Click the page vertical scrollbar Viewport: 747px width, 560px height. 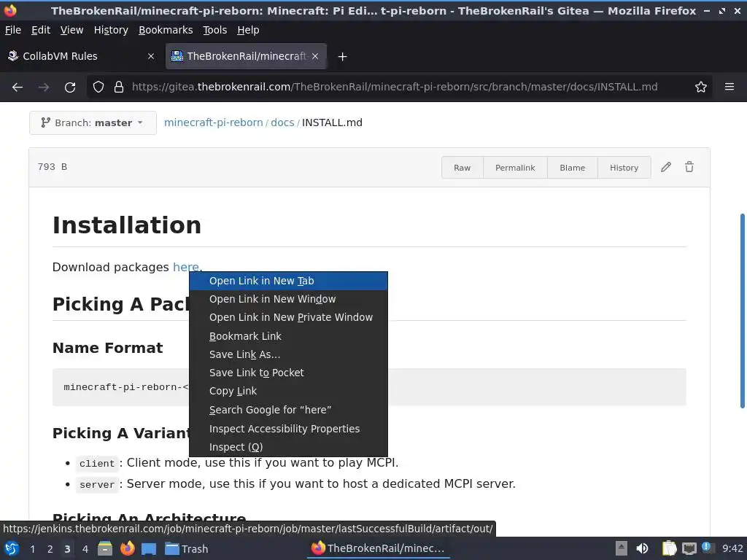coord(742,311)
